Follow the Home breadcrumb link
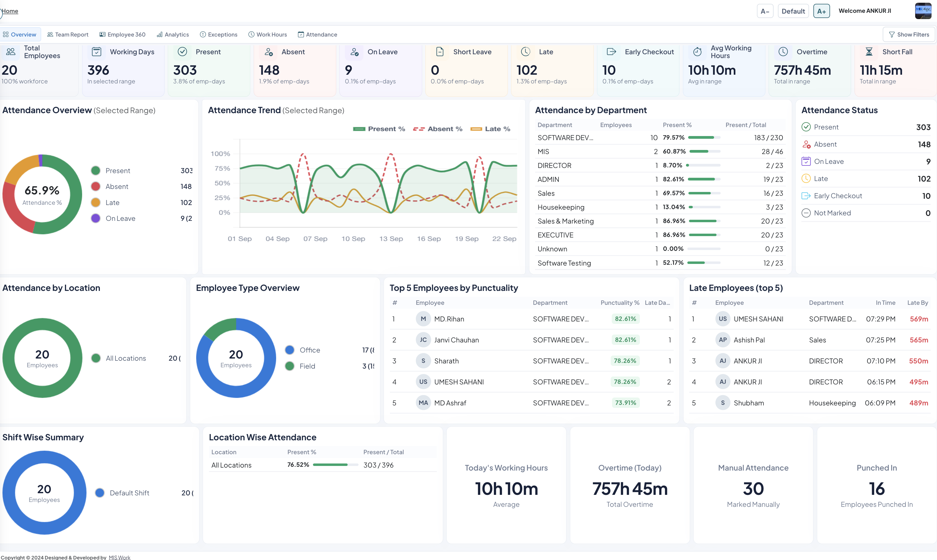This screenshot has height=560, width=937. pyautogui.click(x=10, y=11)
